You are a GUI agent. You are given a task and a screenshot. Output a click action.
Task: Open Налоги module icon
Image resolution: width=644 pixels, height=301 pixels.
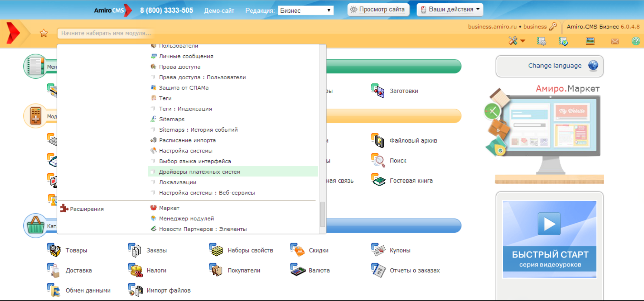135,270
